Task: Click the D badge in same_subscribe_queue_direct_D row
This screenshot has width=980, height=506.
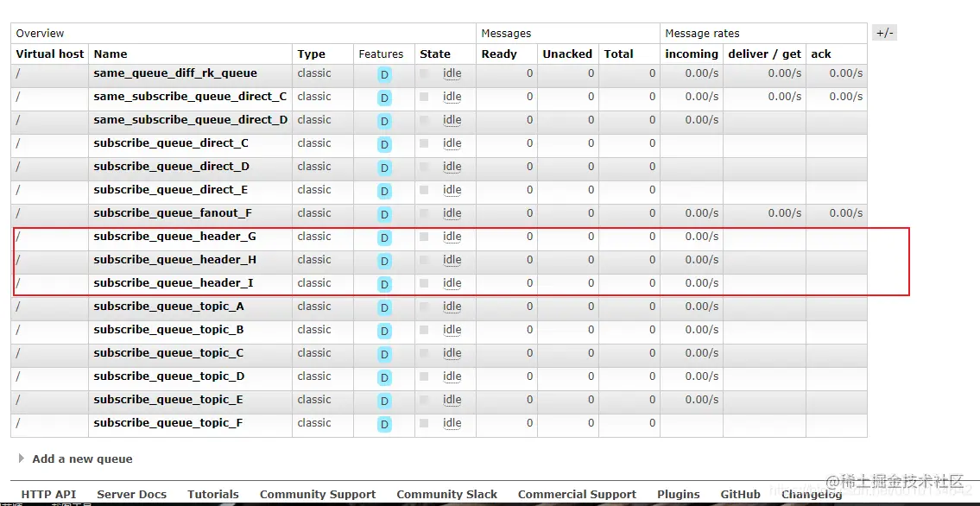Action: [384, 121]
